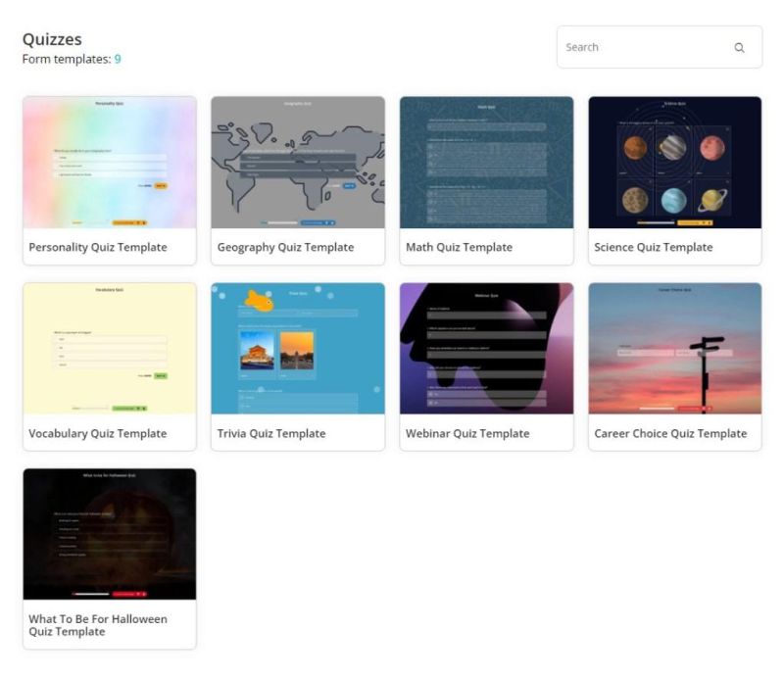Select the Vocabulary Quiz Template title link
784x679 pixels.
point(100,433)
